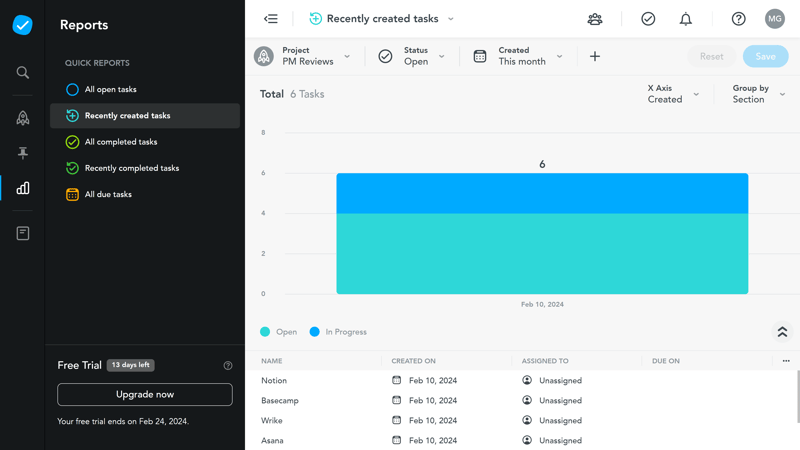Open notifications bell
The width and height of the screenshot is (800, 450).
point(686,19)
